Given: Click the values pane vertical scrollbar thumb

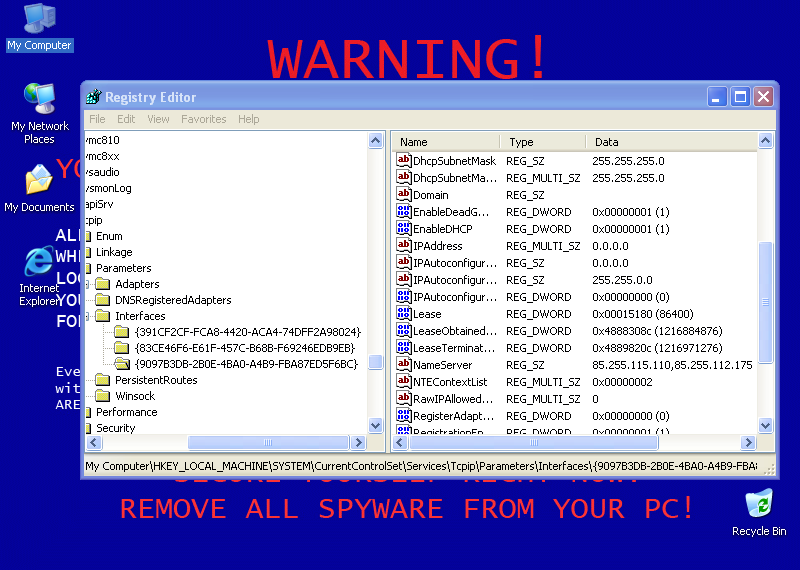Looking at the screenshot, I should pos(765,302).
